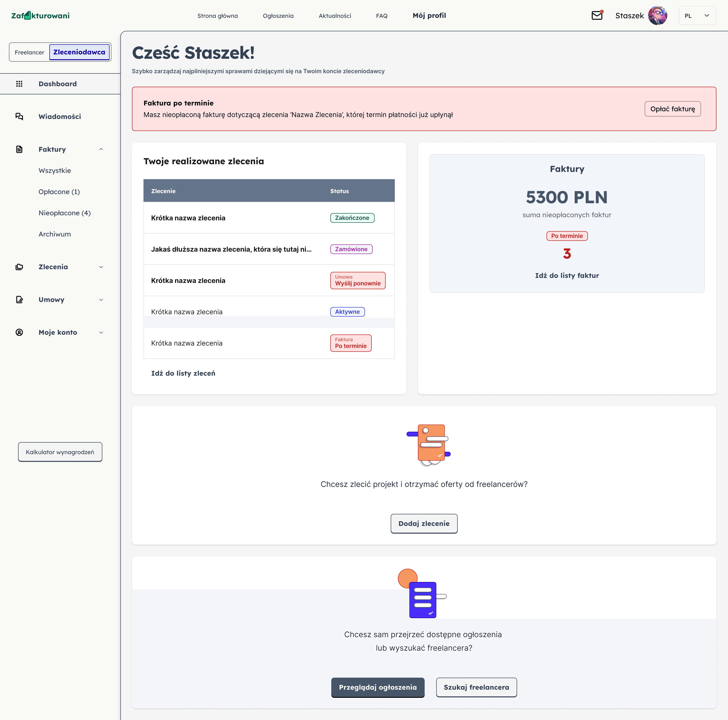Open the Ogłoszenia nav item
This screenshot has height=720, width=728.
[278, 16]
